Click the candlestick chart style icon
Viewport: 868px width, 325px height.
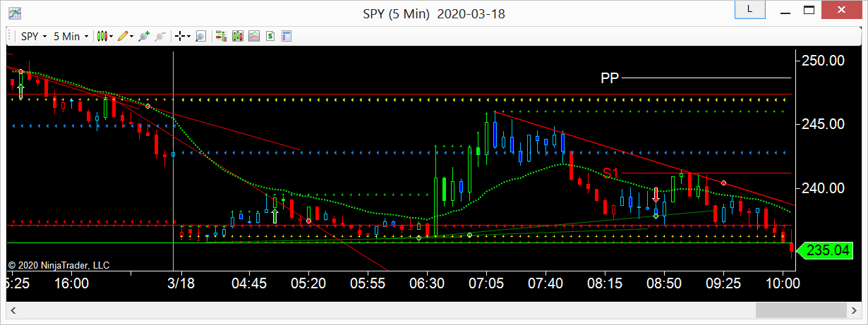pyautogui.click(x=102, y=36)
